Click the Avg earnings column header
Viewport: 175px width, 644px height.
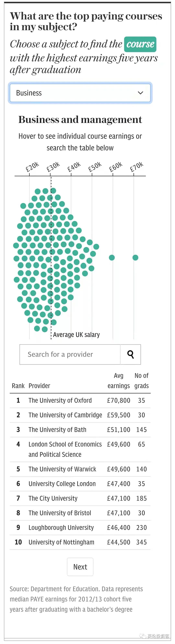pyautogui.click(x=119, y=381)
